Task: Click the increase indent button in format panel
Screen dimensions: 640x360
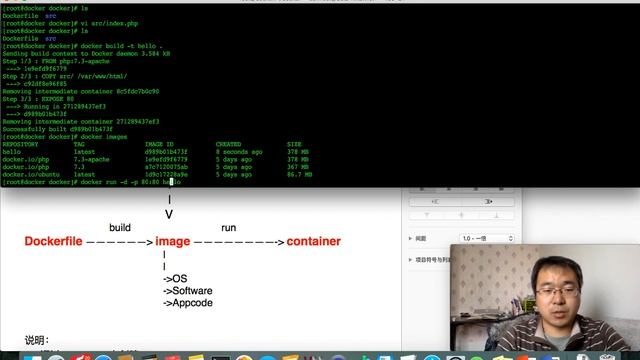Action: pos(488,202)
